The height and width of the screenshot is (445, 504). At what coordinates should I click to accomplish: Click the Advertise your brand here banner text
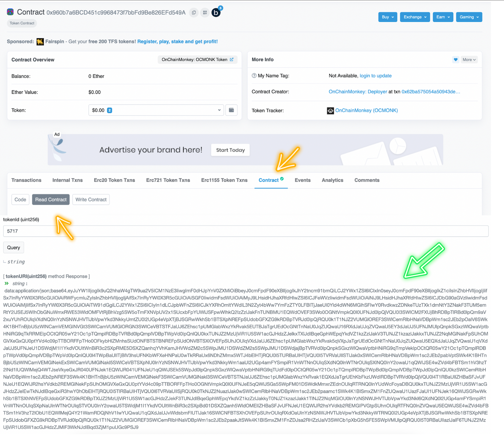(x=151, y=150)
